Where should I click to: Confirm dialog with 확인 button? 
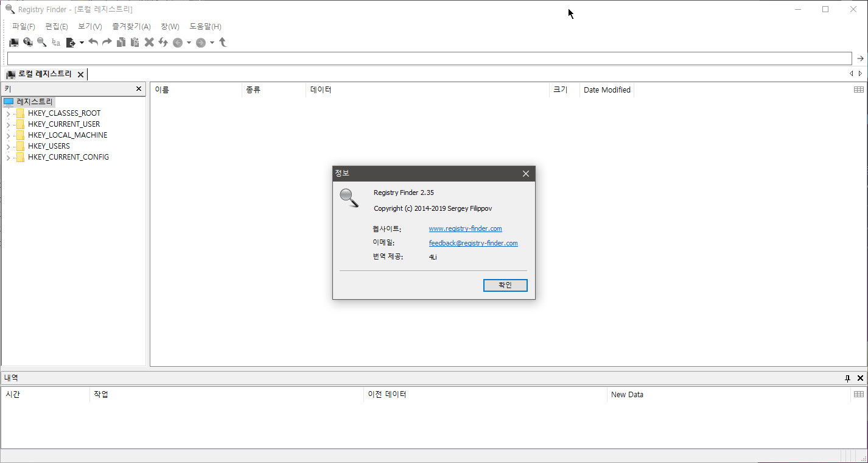tap(505, 285)
